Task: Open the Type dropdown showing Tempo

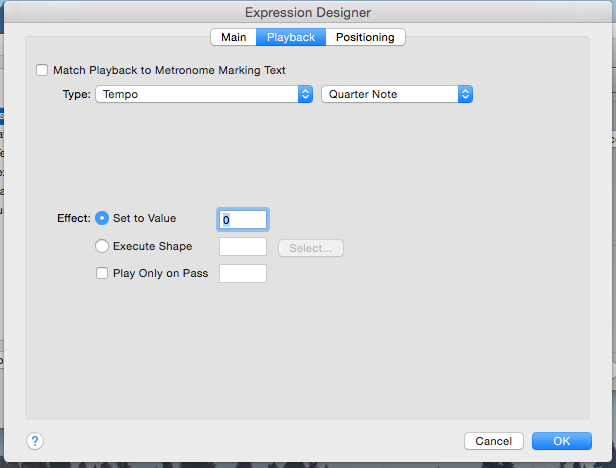Action: click(x=198, y=94)
